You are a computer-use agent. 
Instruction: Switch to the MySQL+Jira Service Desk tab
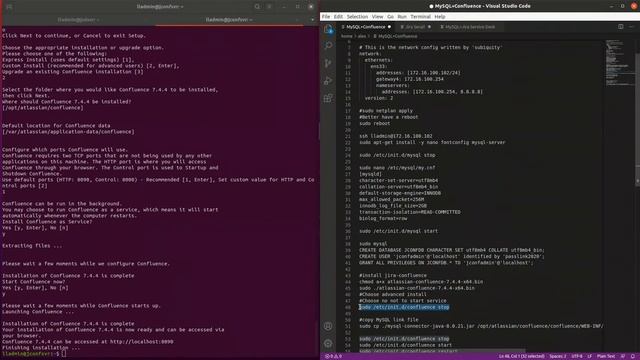469,27
